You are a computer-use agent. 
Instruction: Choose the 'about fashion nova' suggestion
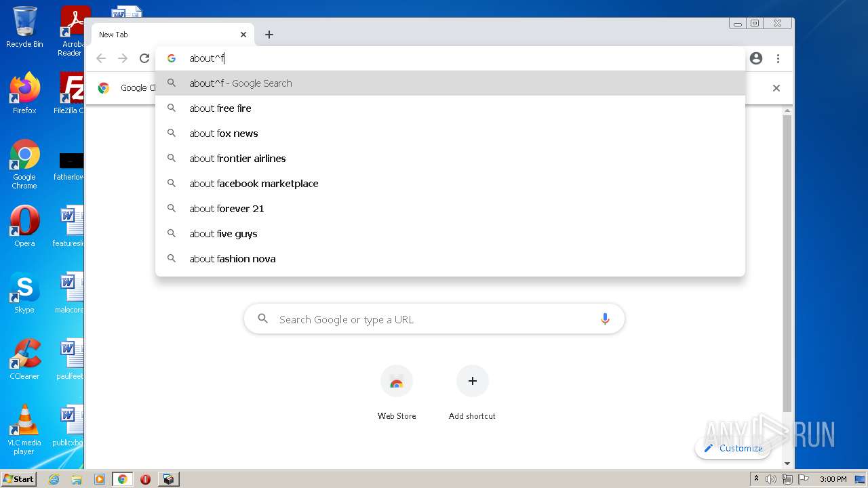450,259
